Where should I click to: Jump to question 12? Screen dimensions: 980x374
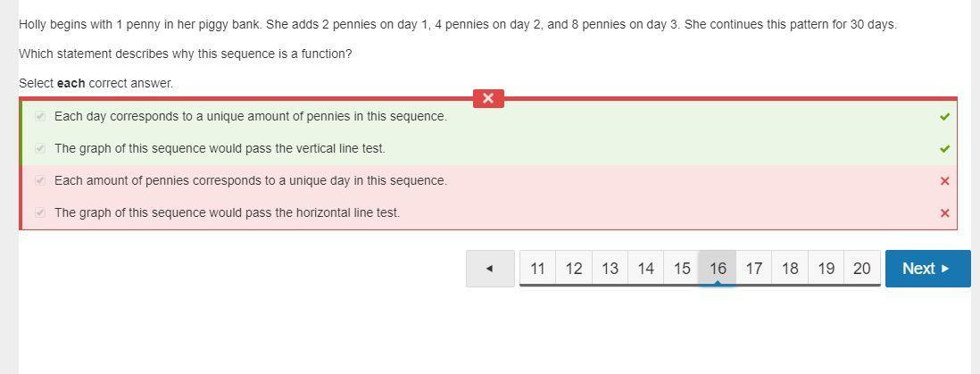coord(574,269)
